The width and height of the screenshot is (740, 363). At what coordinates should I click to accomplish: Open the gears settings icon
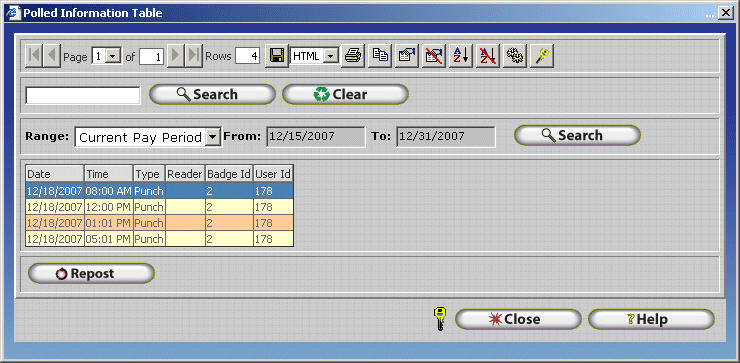click(514, 56)
